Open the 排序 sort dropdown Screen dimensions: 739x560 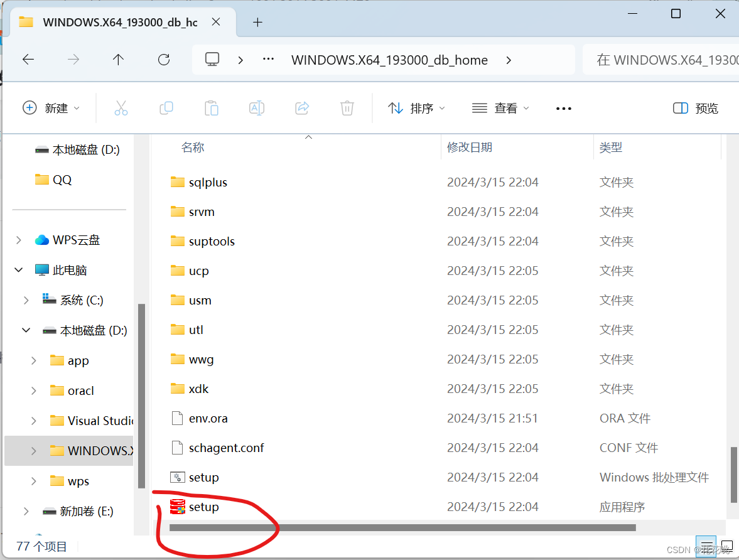(417, 109)
